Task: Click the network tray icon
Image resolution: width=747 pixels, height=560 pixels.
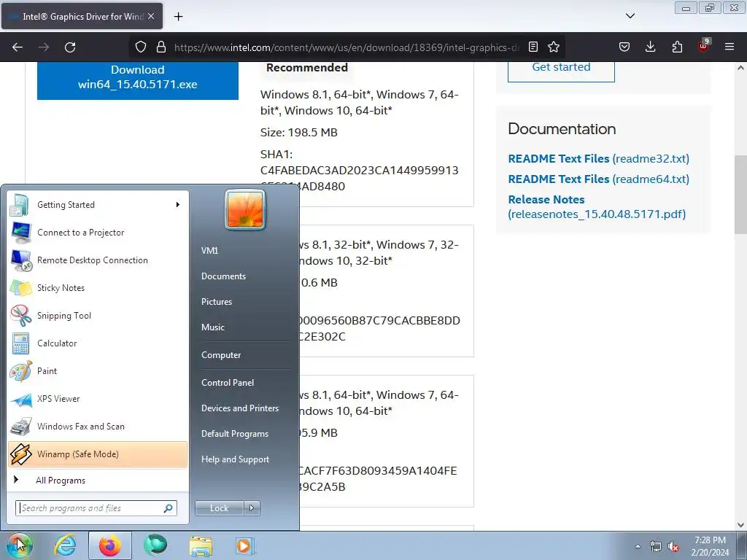Action: coord(656,546)
